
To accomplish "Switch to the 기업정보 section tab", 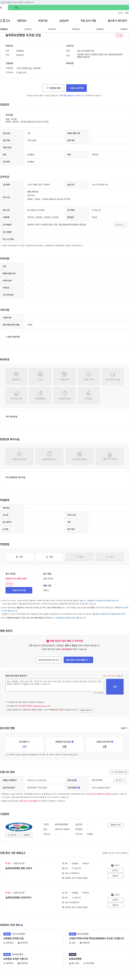I will click(x=124, y=29).
